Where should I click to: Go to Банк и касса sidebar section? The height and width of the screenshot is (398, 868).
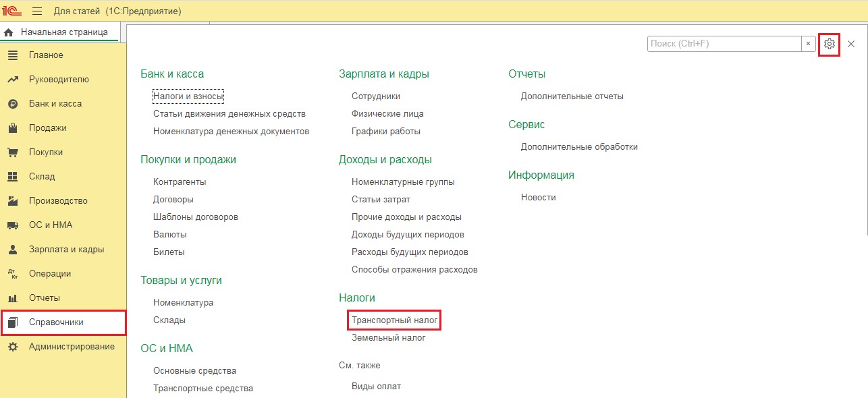pyautogui.click(x=55, y=104)
